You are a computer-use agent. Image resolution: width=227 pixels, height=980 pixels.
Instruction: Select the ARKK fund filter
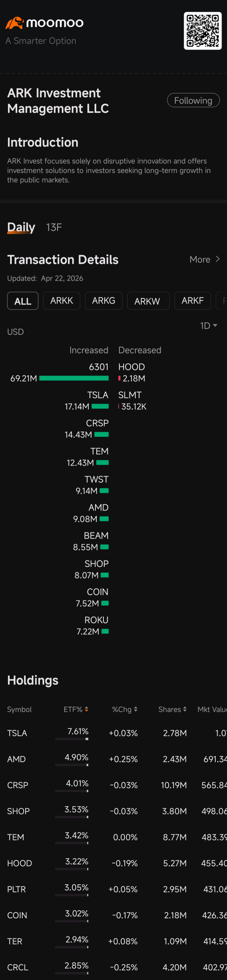click(x=61, y=301)
